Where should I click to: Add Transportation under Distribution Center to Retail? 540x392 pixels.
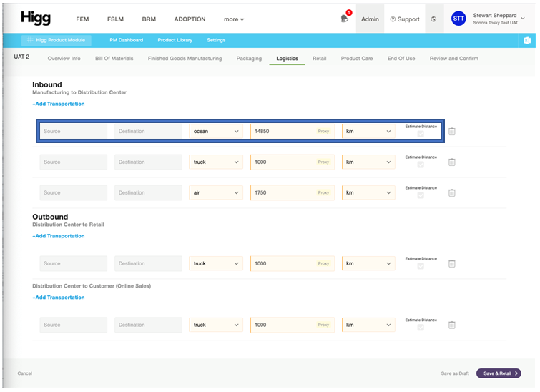(59, 236)
